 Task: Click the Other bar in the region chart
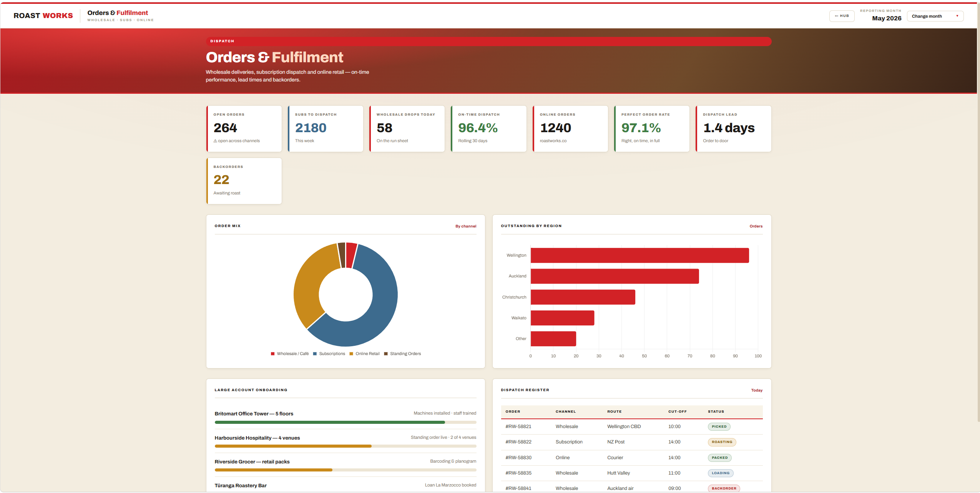(553, 339)
